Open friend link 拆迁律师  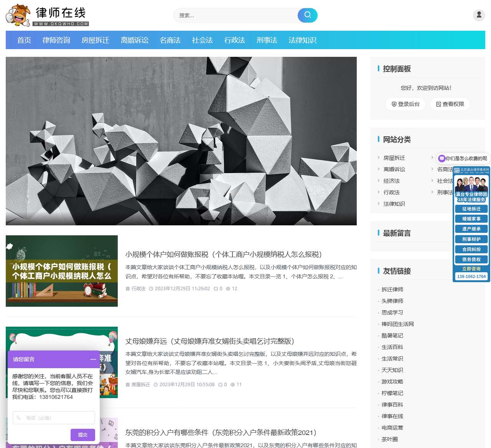(x=392, y=289)
